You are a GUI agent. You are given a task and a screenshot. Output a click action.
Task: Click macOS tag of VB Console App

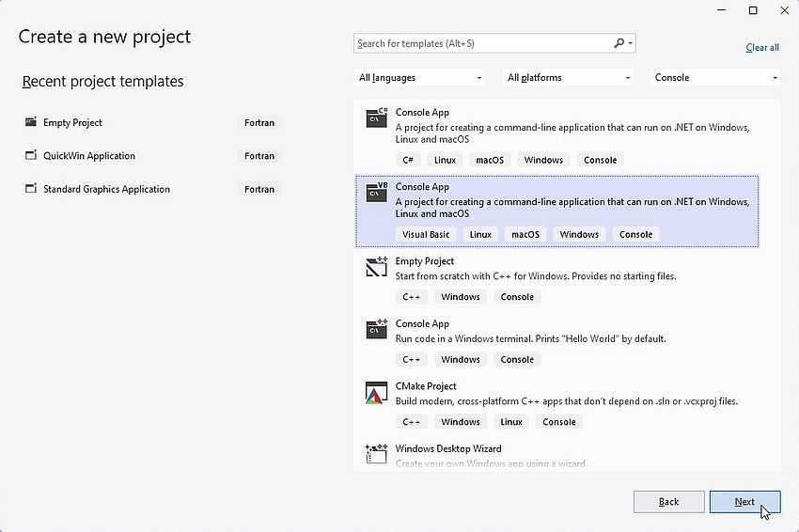tap(525, 234)
